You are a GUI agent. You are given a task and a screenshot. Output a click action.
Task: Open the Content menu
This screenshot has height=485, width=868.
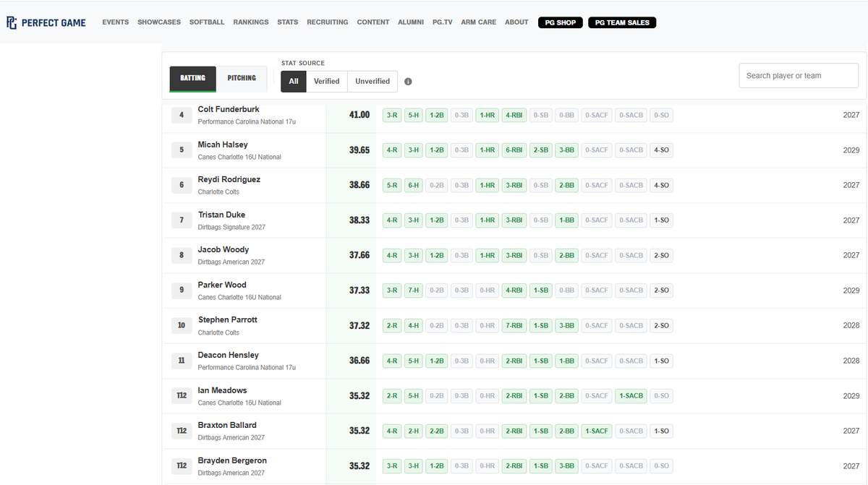pyautogui.click(x=373, y=22)
